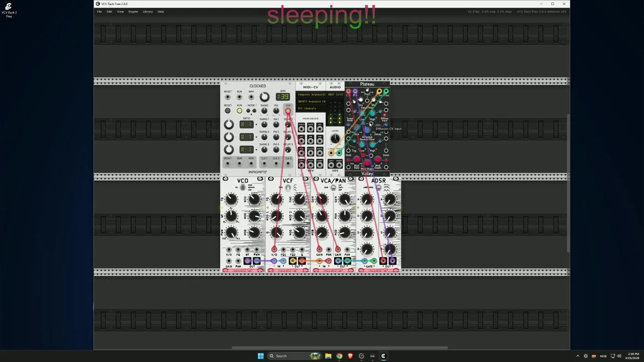Screen dimensions: 644x362
Task: Click the VCO V/O input jack
Action: point(229,249)
